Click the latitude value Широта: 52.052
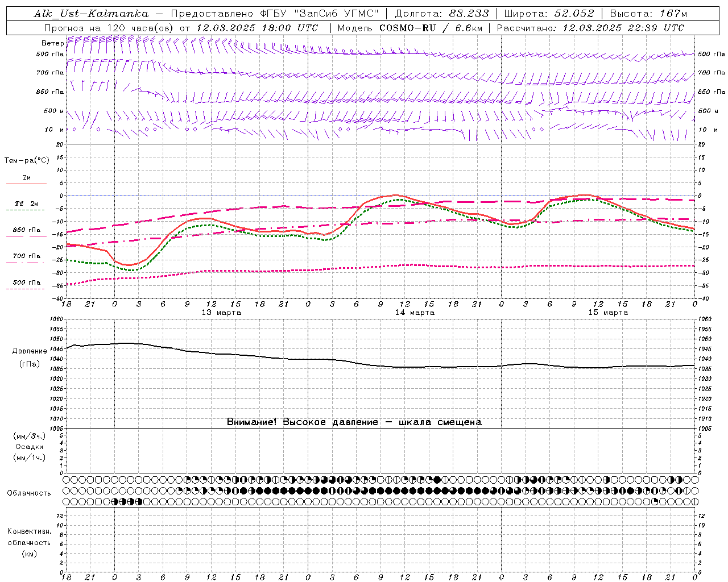Screen dimensions: 728x582 point(549,14)
